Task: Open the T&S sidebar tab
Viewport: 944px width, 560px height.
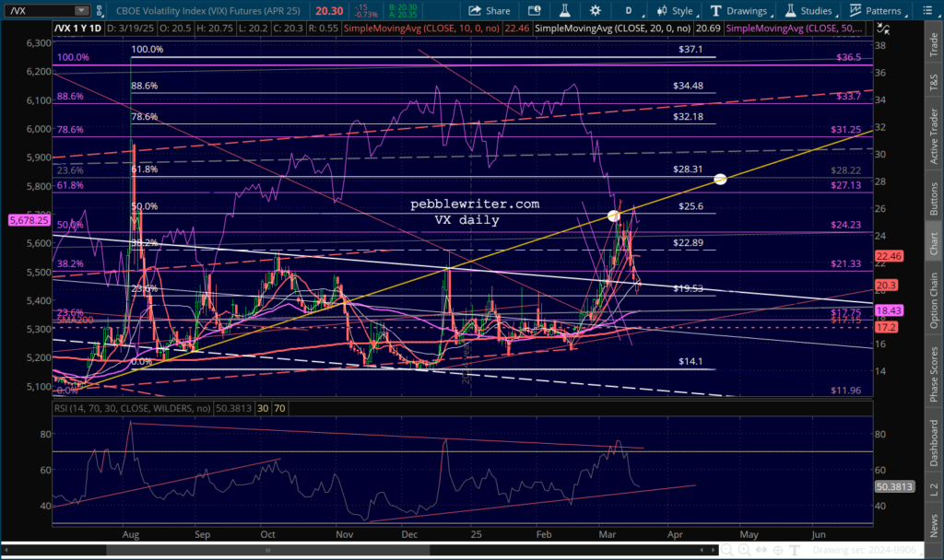Action: point(934,82)
